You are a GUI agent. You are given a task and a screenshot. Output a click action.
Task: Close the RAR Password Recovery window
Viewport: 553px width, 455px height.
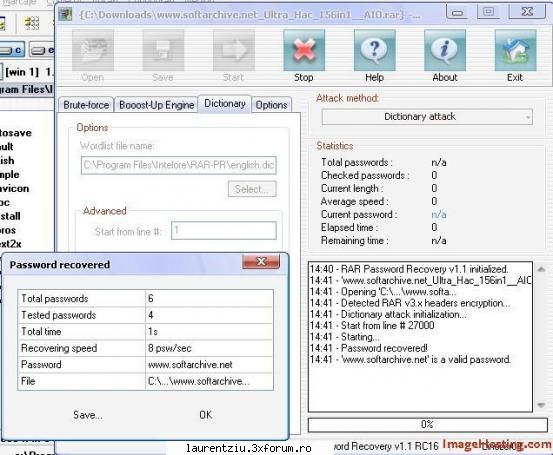[527, 12]
